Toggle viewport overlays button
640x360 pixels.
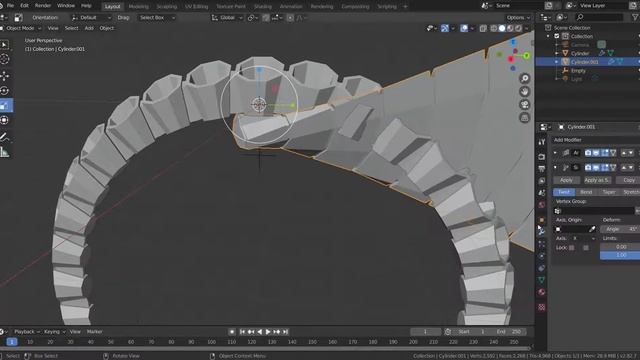464,28
